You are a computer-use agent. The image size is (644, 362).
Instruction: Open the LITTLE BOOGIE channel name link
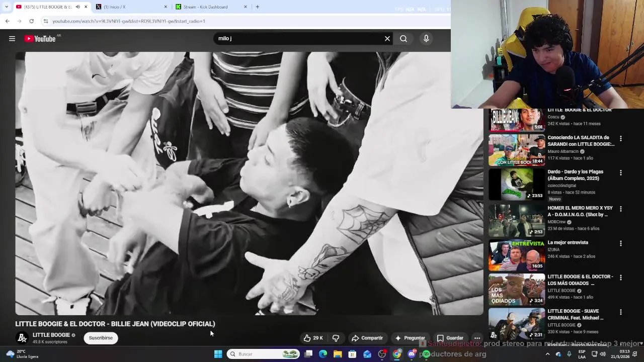coord(51,335)
